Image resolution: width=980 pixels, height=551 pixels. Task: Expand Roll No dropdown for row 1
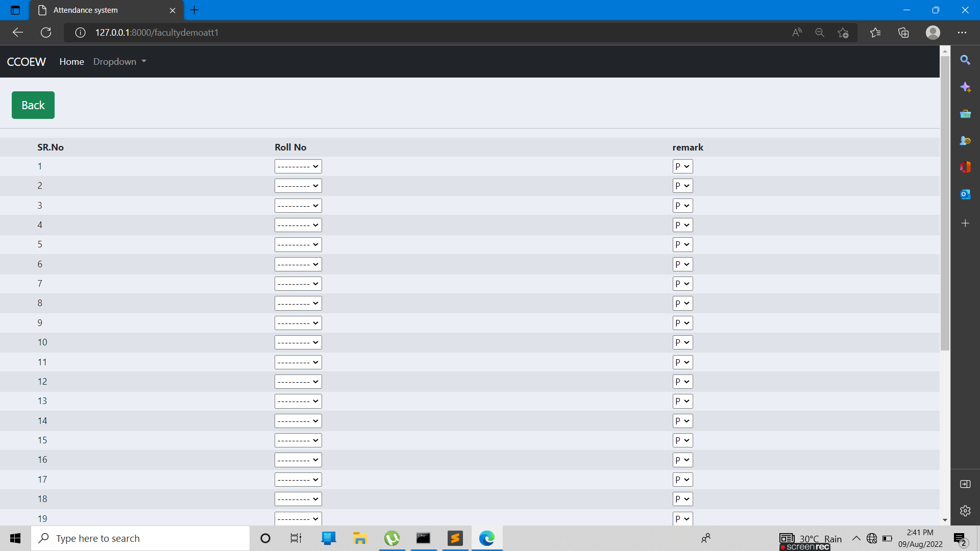point(298,166)
